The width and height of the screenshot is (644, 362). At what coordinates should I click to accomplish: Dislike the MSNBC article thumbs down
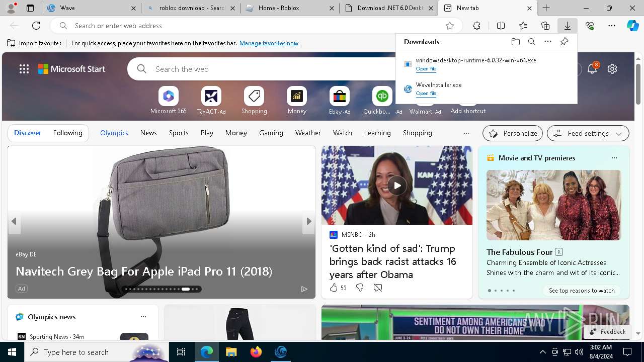coord(360,288)
